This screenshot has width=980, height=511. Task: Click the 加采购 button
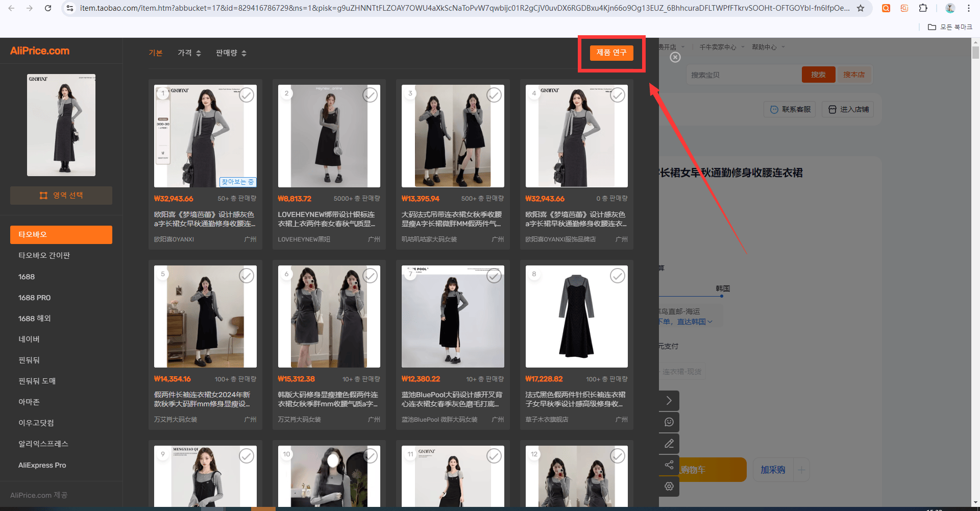773,470
